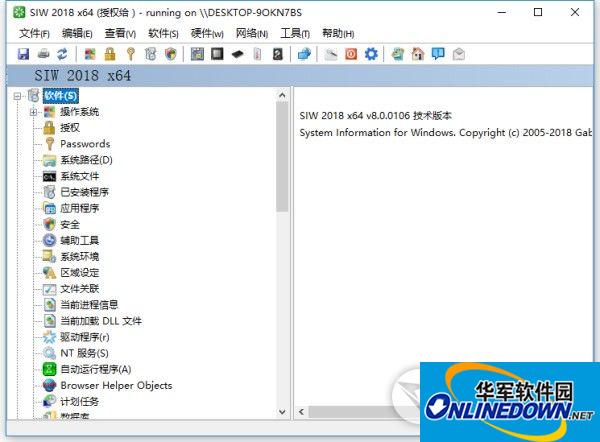Click the tree panel vertical scrollbar thumb
Image resolution: width=600 pixels, height=442 pixels.
point(282,157)
